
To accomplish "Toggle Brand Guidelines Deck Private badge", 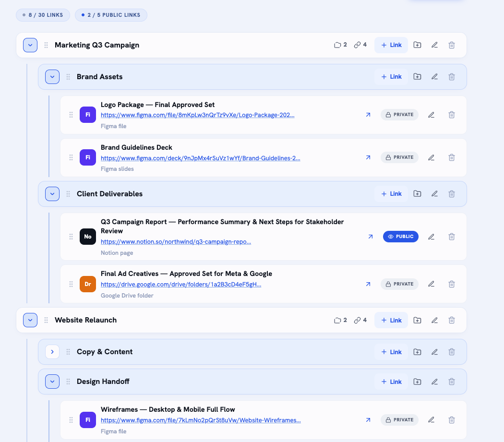I will [399, 157].
